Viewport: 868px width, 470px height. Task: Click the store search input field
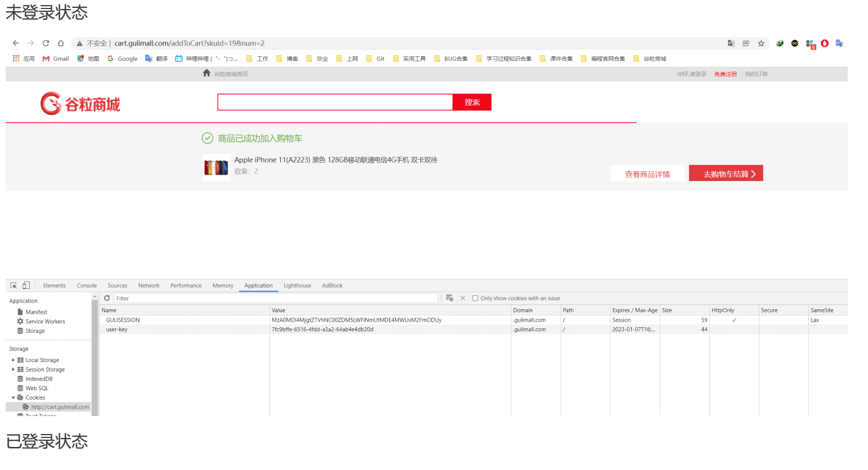(x=335, y=102)
